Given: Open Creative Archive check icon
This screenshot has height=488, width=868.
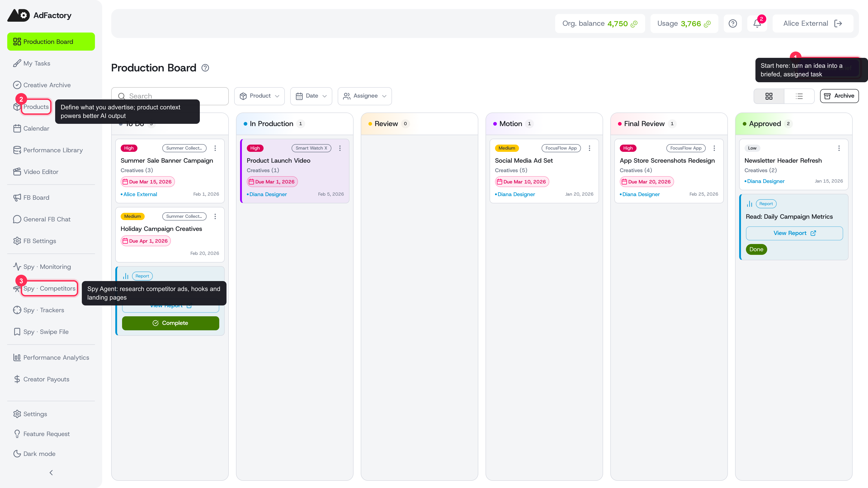Looking at the screenshot, I should click(17, 85).
